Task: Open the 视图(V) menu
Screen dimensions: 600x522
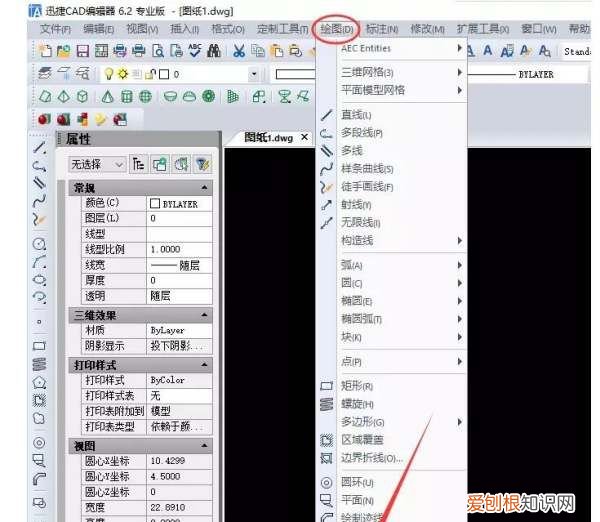Action: 142,29
